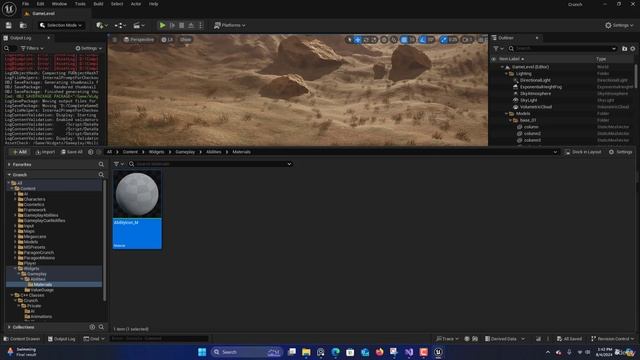This screenshot has width=640, height=360.
Task: Collapse the Models folder in Outliner
Action: [x=507, y=114]
